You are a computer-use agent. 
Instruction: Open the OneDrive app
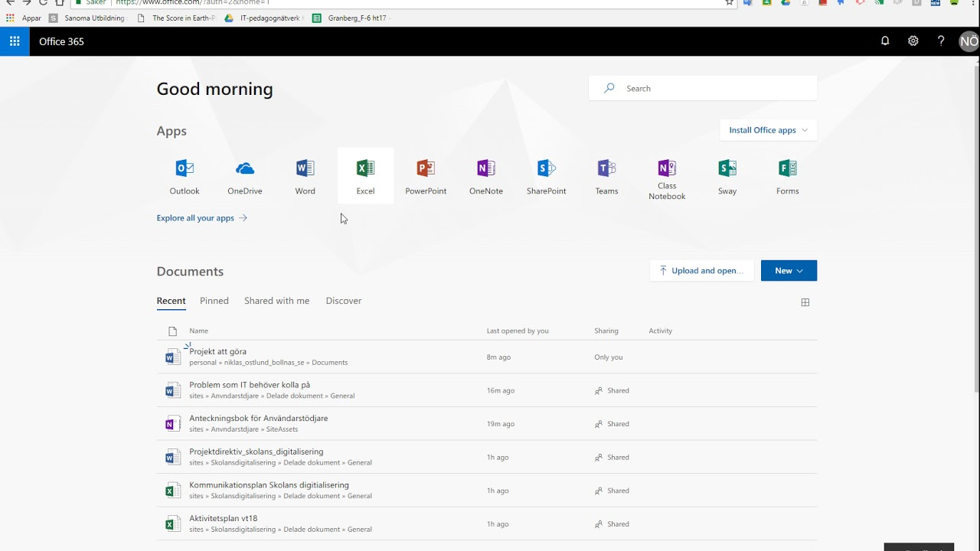click(245, 176)
